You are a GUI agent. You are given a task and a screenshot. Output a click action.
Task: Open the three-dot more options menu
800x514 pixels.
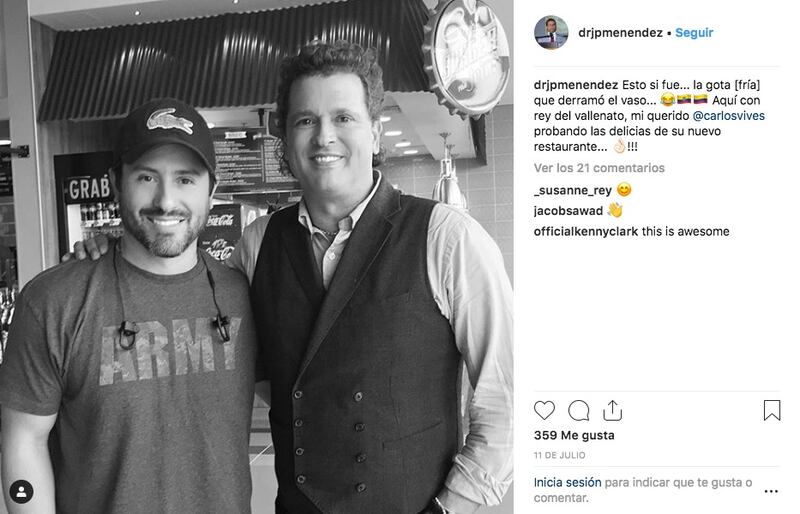click(771, 491)
